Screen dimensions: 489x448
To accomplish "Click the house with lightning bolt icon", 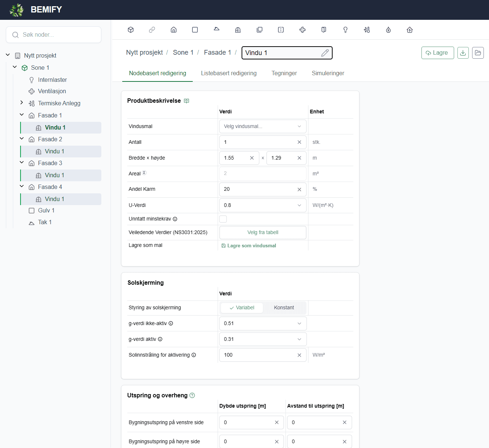I will point(410,30).
